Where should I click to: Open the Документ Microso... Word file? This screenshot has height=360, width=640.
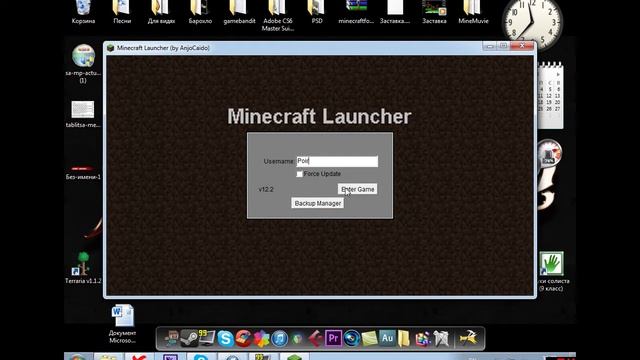click(x=122, y=323)
